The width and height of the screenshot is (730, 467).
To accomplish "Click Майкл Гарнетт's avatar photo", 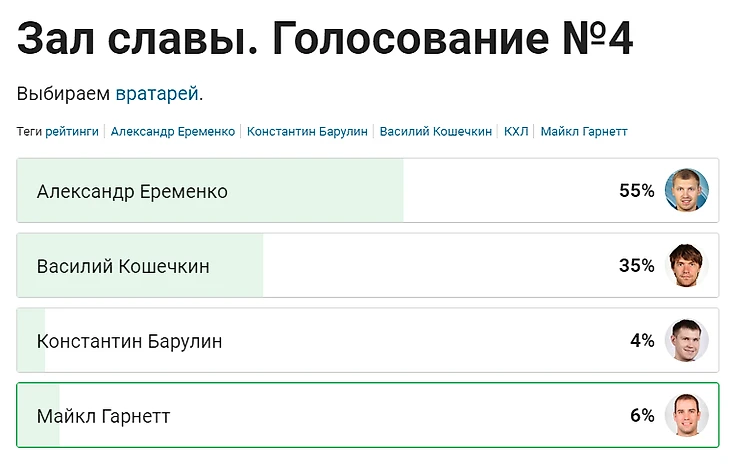I will [x=687, y=415].
